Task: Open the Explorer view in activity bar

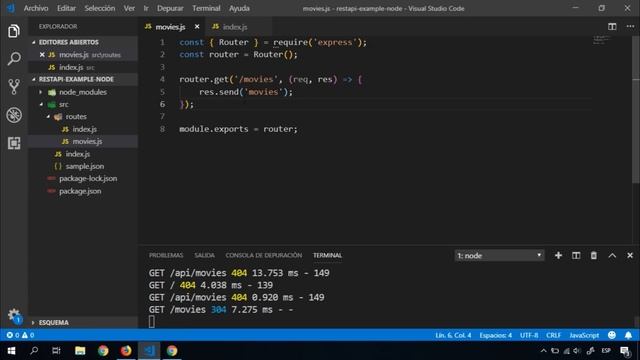Action: pyautogui.click(x=14, y=31)
